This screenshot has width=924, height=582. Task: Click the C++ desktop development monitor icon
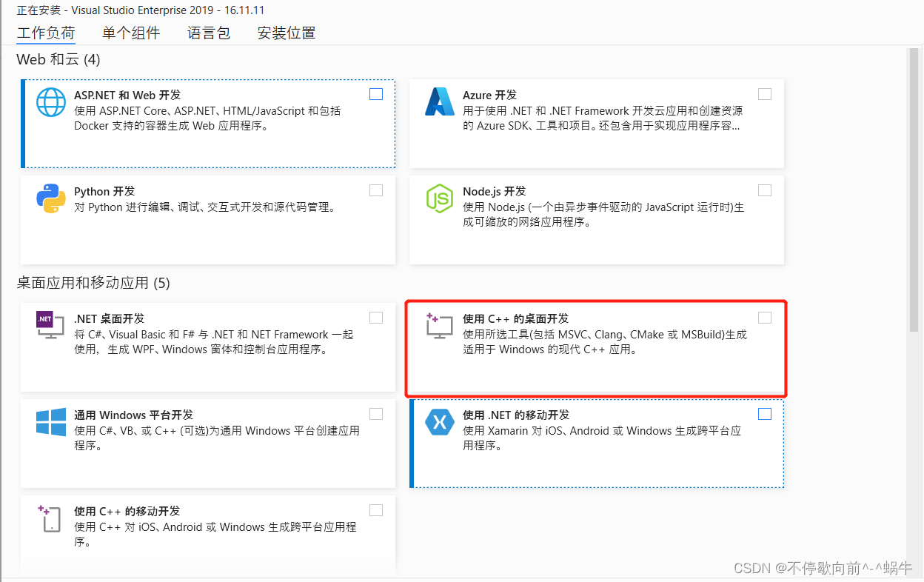click(x=439, y=326)
